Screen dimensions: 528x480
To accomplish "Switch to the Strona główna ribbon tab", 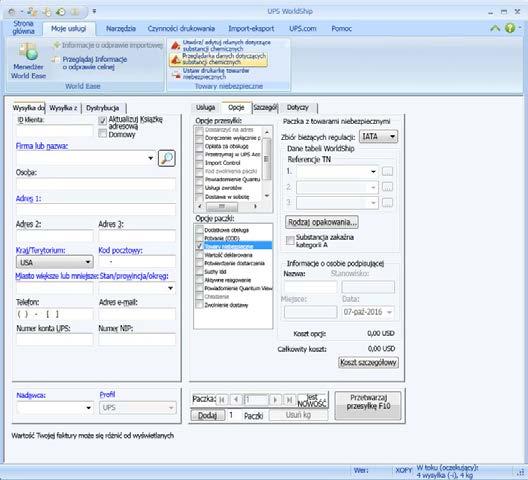I will [x=23, y=27].
